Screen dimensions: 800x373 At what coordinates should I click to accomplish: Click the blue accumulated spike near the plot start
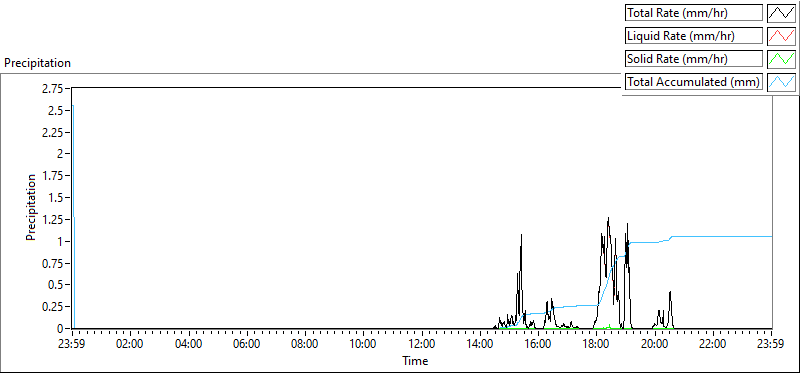tap(73, 214)
